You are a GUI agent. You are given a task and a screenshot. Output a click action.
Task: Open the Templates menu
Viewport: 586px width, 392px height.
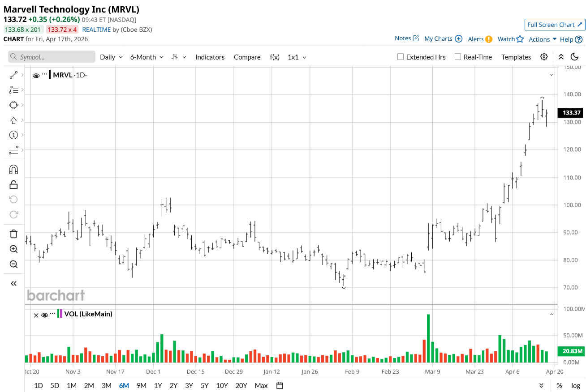(516, 57)
